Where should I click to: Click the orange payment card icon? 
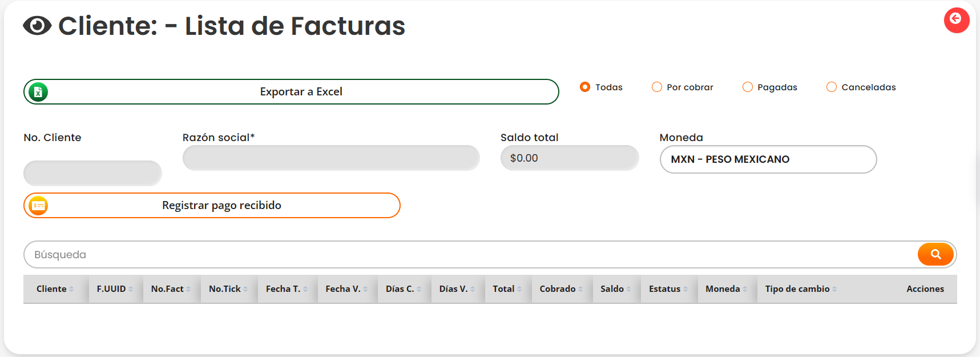(x=38, y=206)
